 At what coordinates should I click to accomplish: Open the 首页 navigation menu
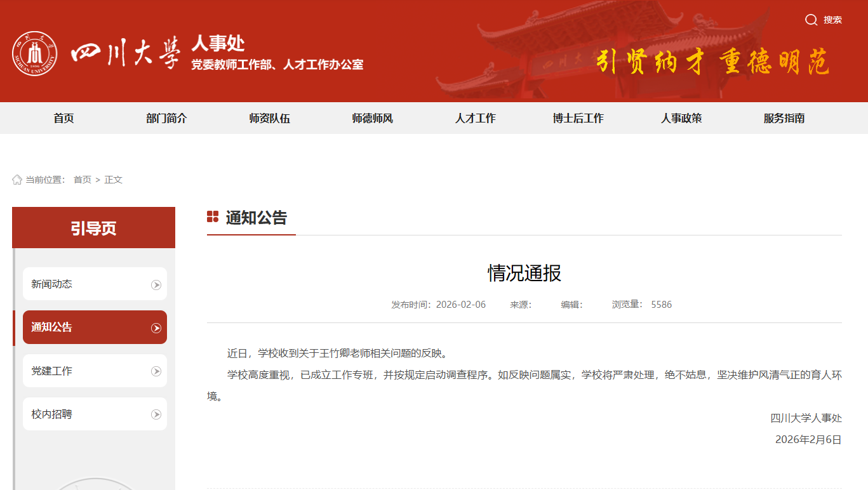point(63,118)
